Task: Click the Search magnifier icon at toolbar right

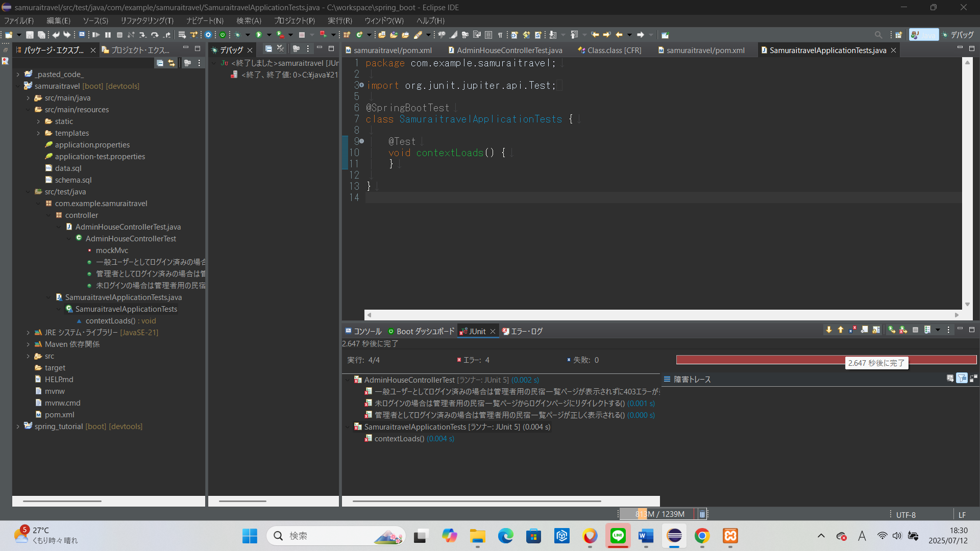Action: coord(878,35)
